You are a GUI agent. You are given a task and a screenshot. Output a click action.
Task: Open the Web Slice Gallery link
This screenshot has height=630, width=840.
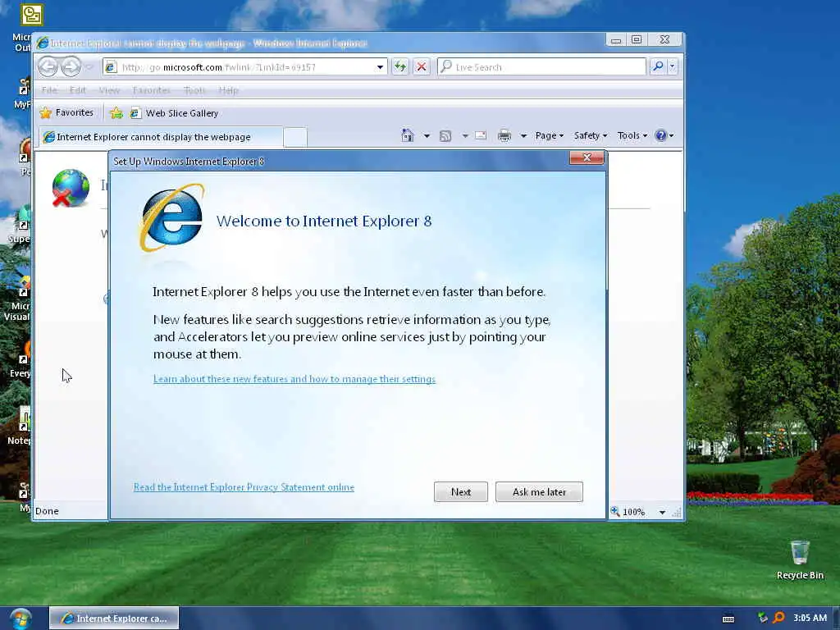tap(175, 113)
